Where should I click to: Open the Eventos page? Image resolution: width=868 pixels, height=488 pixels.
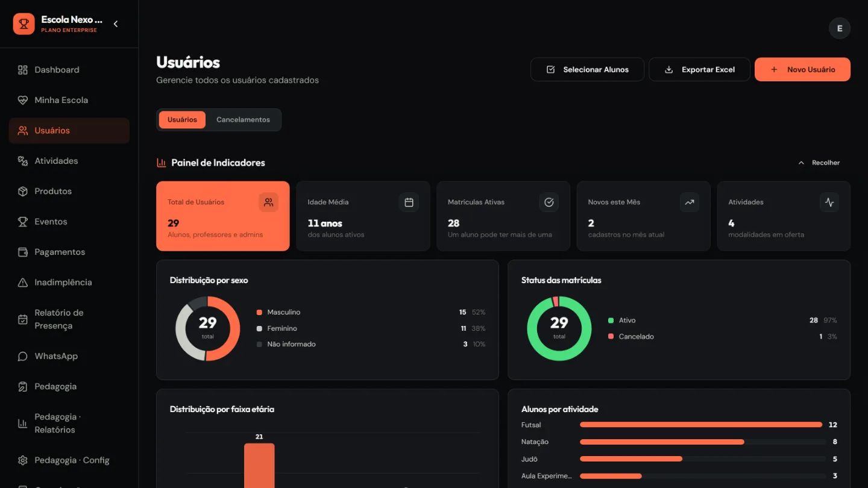coord(69,222)
